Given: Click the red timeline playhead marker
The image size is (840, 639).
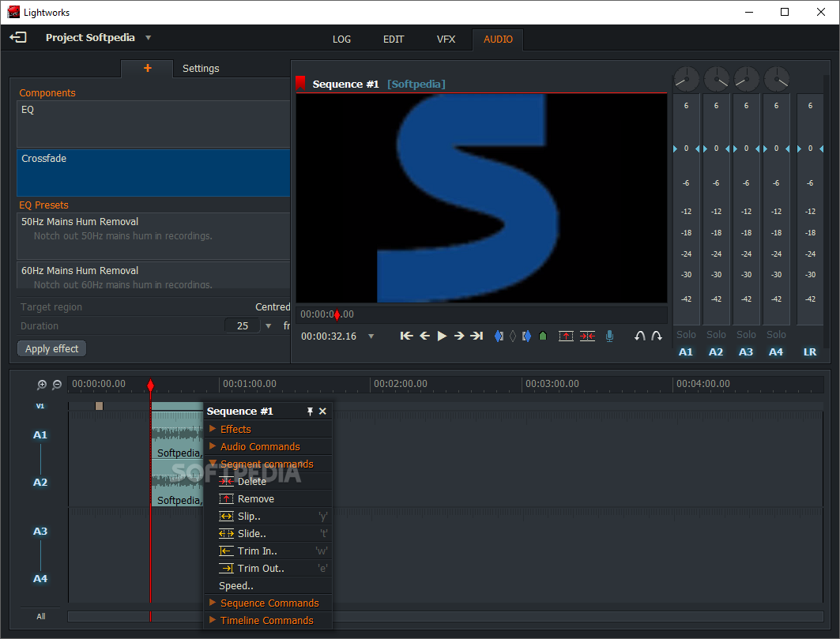Looking at the screenshot, I should pos(150,385).
